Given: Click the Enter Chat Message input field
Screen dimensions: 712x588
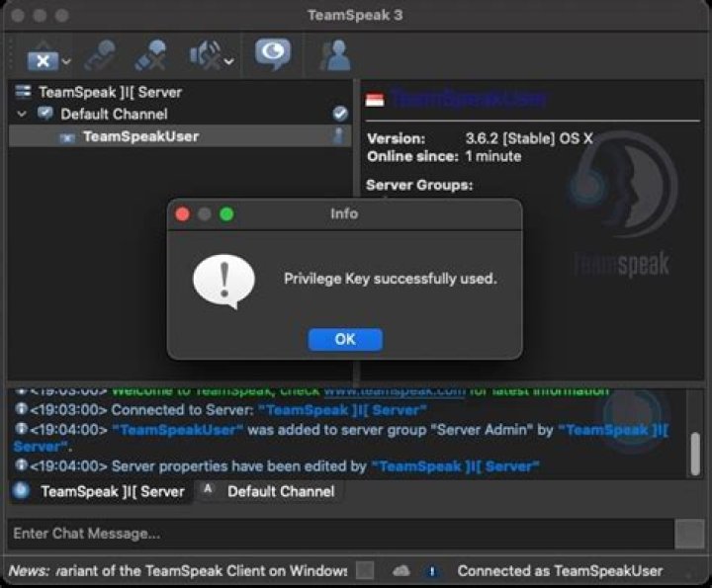Looking at the screenshot, I should [340, 534].
